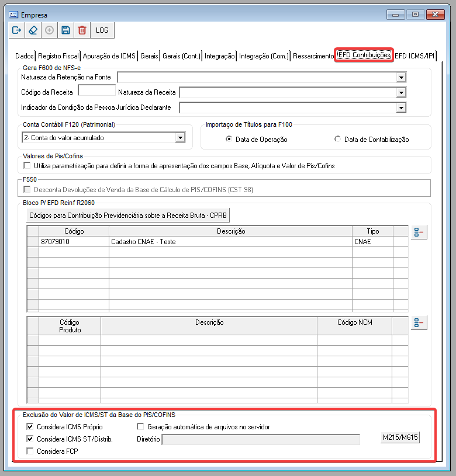Open the Integração (Com.) tab
Viewport: 456px width, 476px height.
click(x=264, y=56)
